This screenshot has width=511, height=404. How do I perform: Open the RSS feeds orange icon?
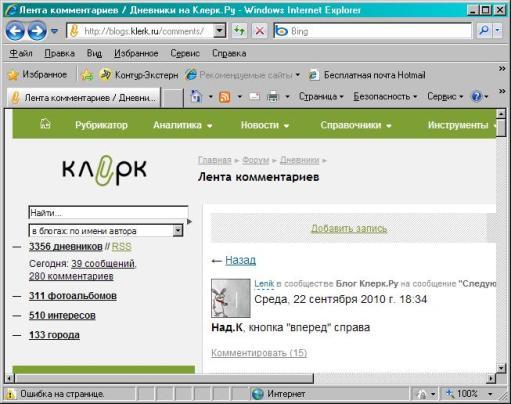[225, 97]
